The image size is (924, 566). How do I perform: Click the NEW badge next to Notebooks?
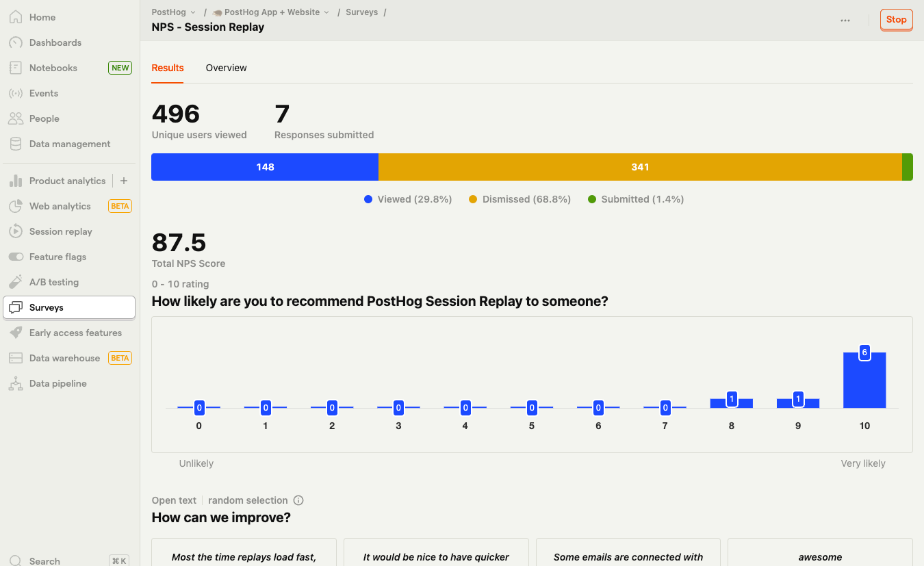pyautogui.click(x=120, y=68)
